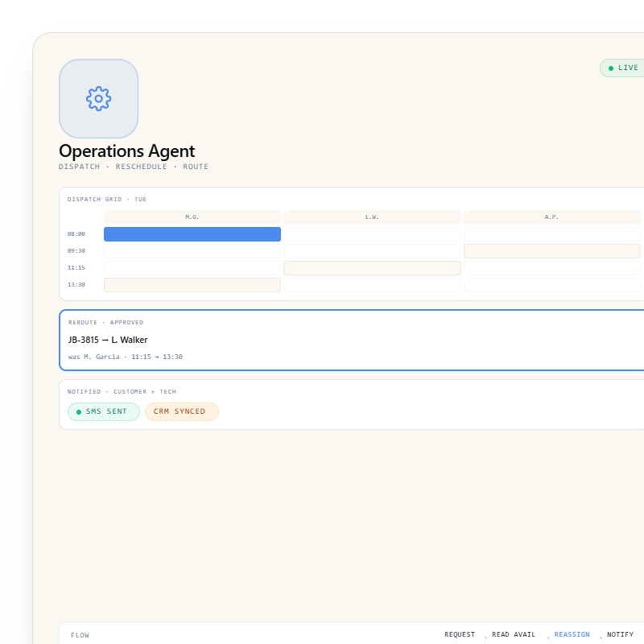Click the shaded 13:30 M.G. slot
Image resolution: width=644 pixels, height=644 pixels.
tap(192, 285)
